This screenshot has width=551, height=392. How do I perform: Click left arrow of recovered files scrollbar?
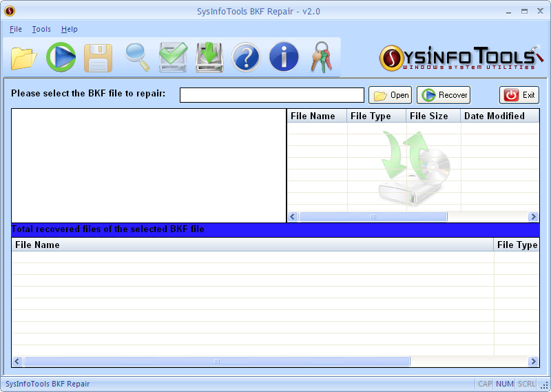[17, 362]
